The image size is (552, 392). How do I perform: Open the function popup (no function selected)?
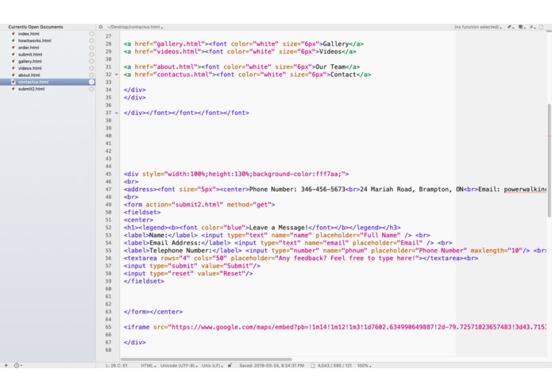(477, 27)
